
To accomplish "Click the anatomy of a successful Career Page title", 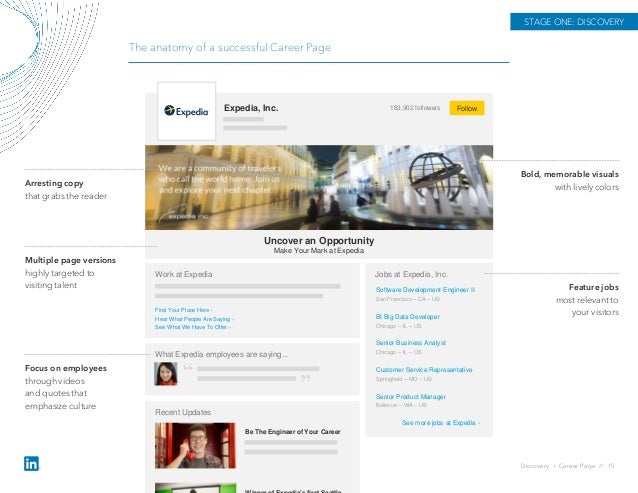I will (230, 48).
